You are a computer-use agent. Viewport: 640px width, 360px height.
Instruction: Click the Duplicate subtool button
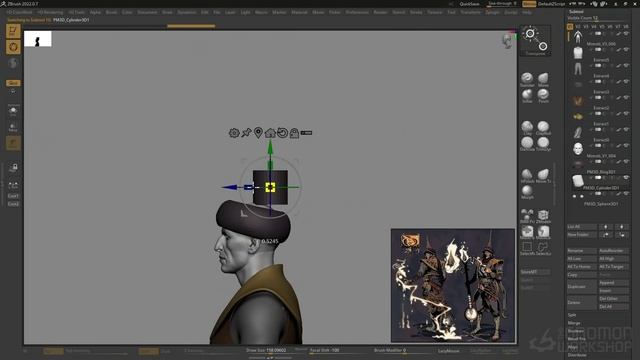coord(582,287)
